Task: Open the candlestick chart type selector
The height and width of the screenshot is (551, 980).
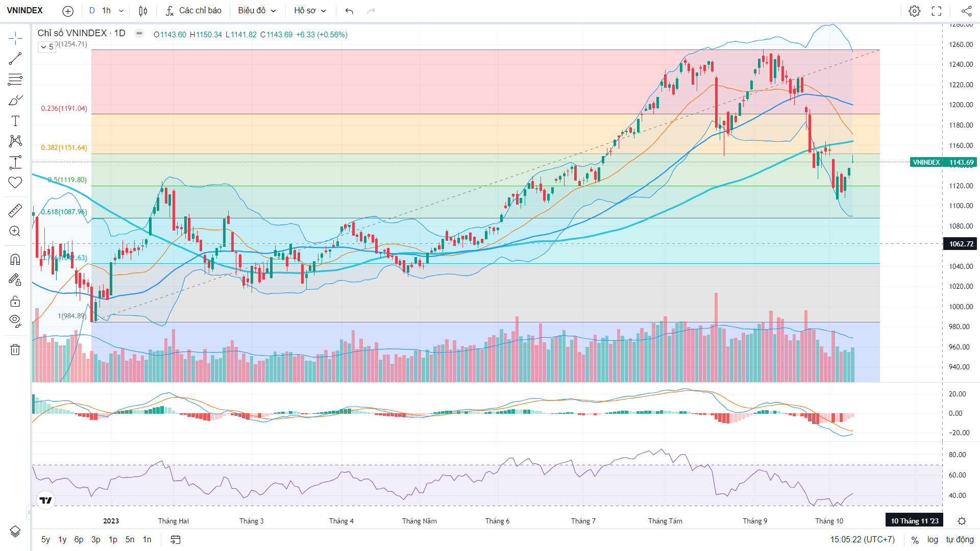Action: 143,11
